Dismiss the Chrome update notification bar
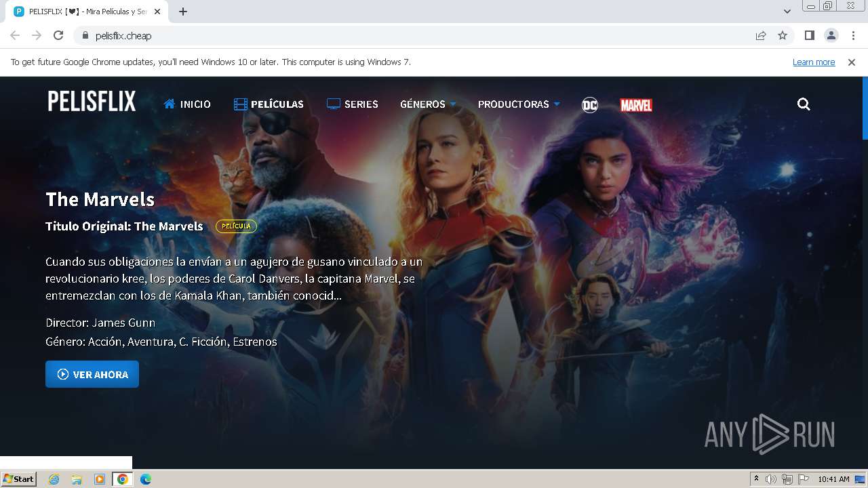This screenshot has width=868, height=488. click(852, 62)
